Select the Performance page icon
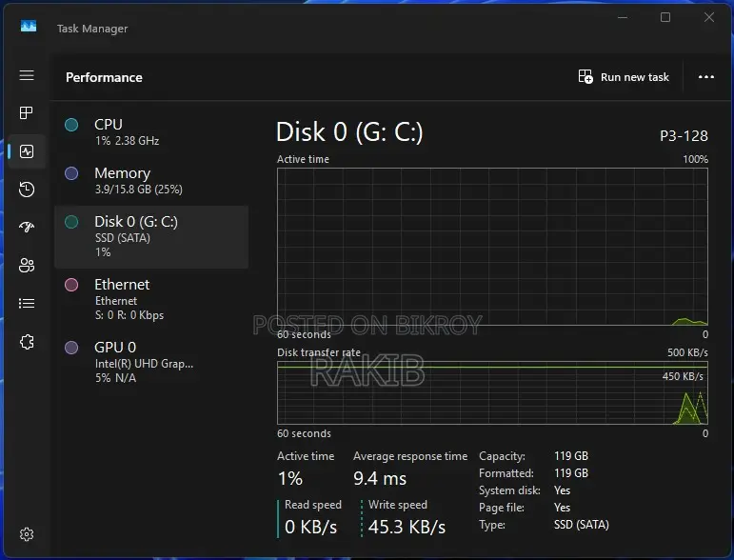Screen dimensions: 734x560 click(x=27, y=151)
